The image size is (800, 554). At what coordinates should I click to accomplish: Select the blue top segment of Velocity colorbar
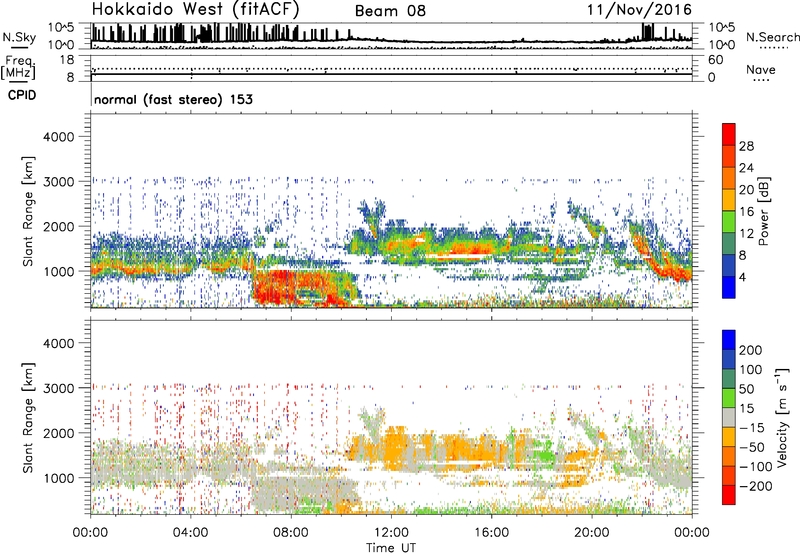[x=729, y=340]
